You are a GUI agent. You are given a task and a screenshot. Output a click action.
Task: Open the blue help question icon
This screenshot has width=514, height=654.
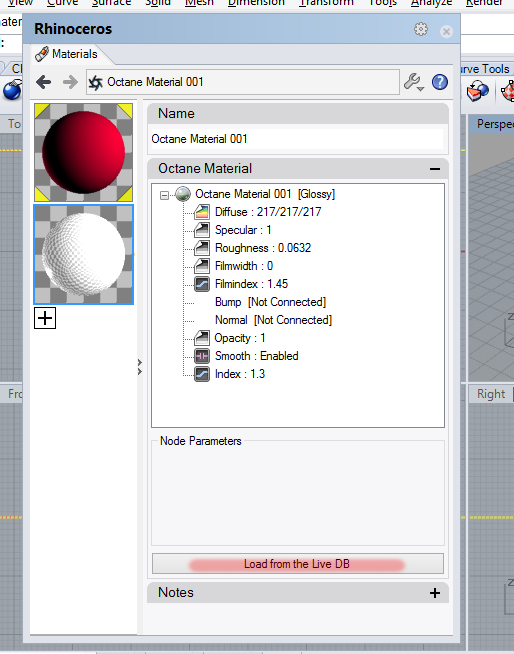pyautogui.click(x=440, y=82)
